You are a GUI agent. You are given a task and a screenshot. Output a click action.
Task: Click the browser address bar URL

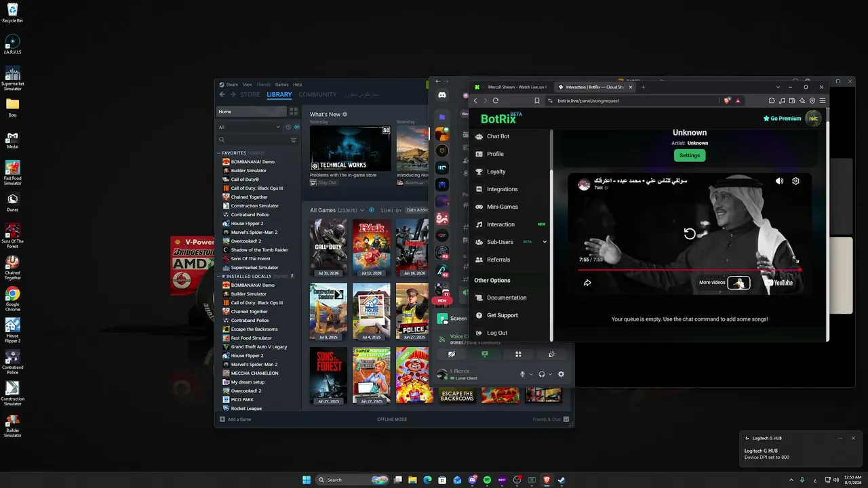pyautogui.click(x=588, y=100)
